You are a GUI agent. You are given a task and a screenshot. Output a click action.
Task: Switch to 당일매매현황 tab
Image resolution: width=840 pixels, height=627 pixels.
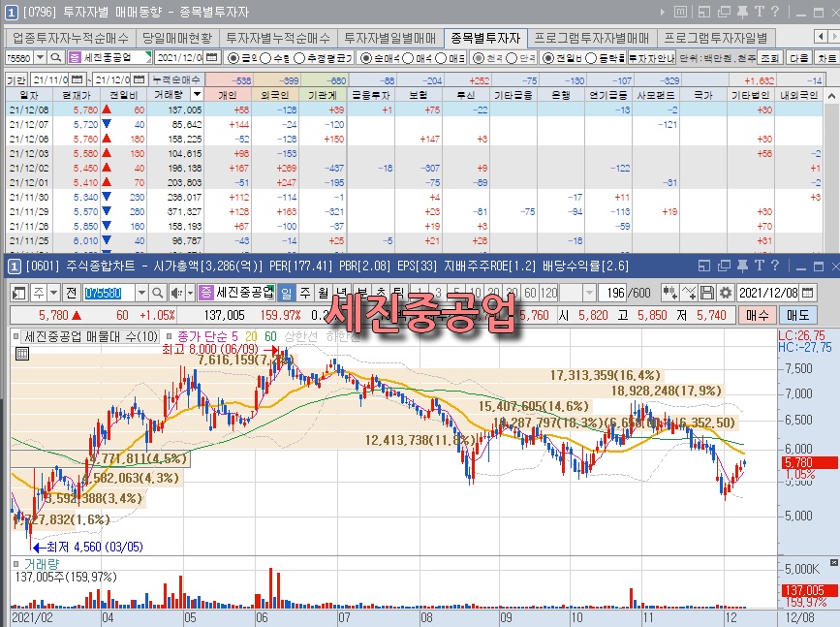click(176, 38)
